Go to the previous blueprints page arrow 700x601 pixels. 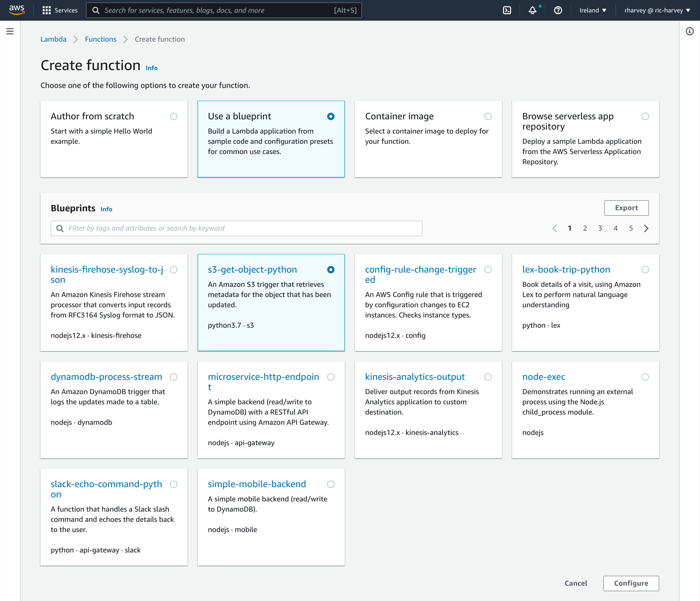(x=554, y=228)
